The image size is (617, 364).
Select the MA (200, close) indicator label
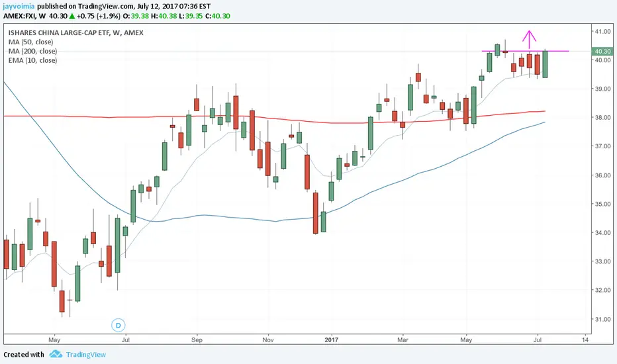point(32,51)
